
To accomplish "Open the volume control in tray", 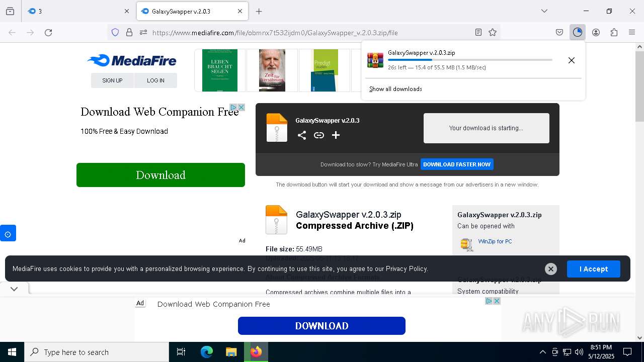I will pos(579,352).
